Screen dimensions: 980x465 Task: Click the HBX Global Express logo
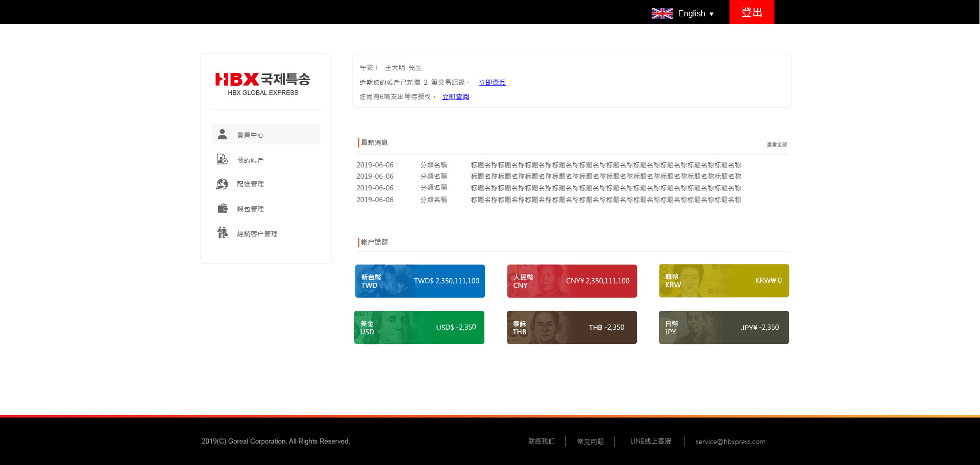pyautogui.click(x=263, y=83)
